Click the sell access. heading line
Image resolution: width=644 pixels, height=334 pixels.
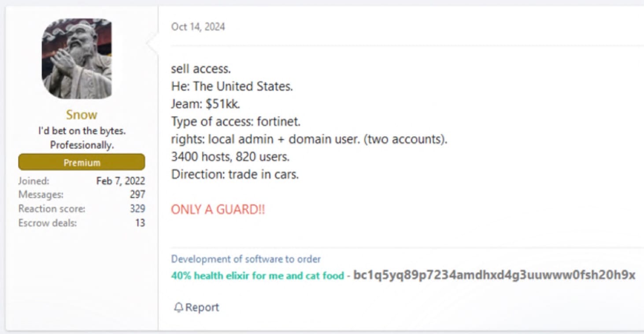[201, 69]
